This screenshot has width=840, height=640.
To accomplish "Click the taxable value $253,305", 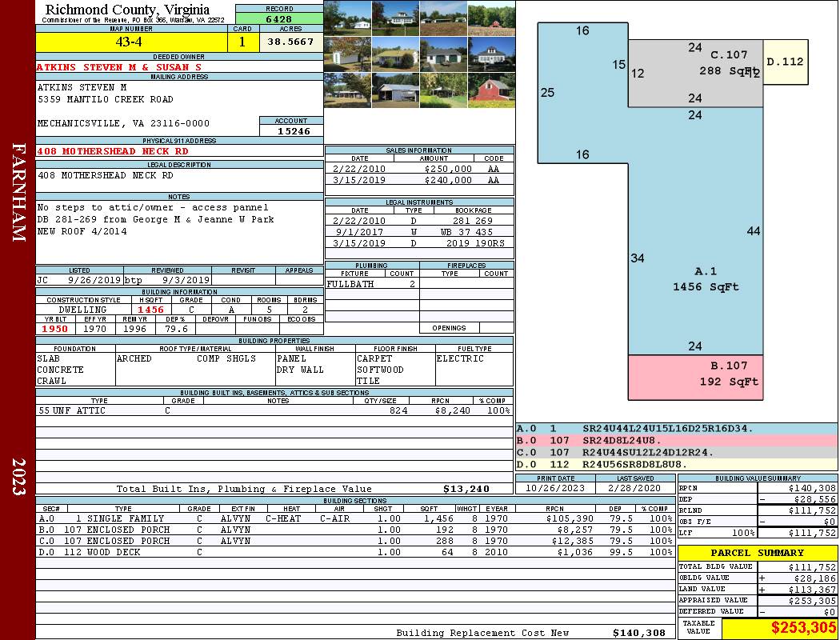I will point(779,628).
